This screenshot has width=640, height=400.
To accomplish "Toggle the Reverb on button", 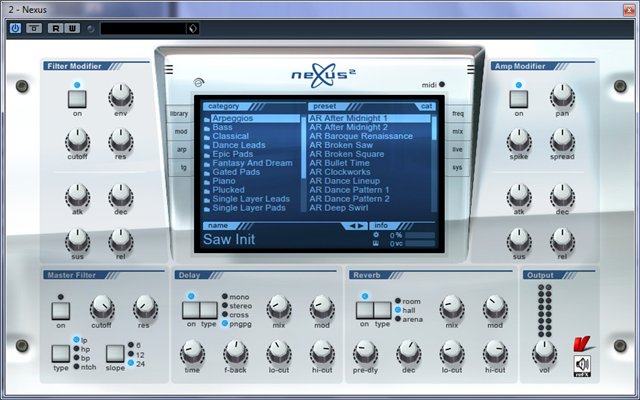I will tap(364, 310).
